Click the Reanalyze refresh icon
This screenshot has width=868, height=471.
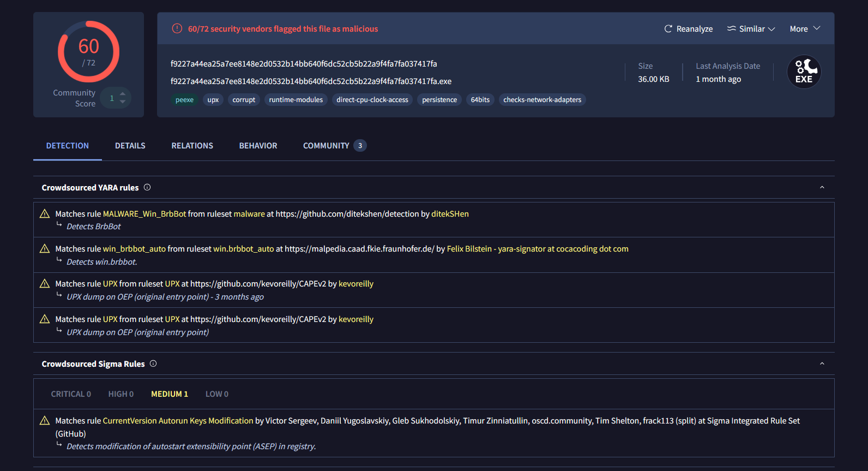pos(668,29)
